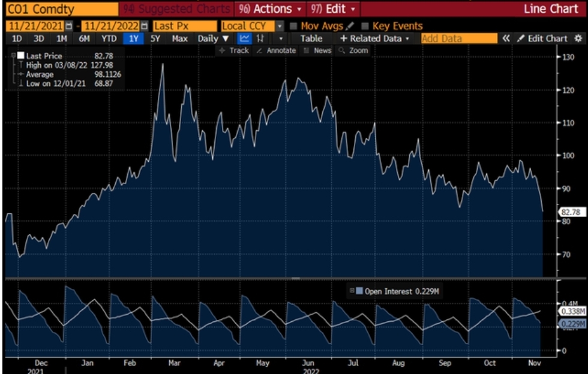Collapse the toolbar with the double-chevron icon
Image resolution: width=588 pixels, height=374 pixels.
[506, 38]
